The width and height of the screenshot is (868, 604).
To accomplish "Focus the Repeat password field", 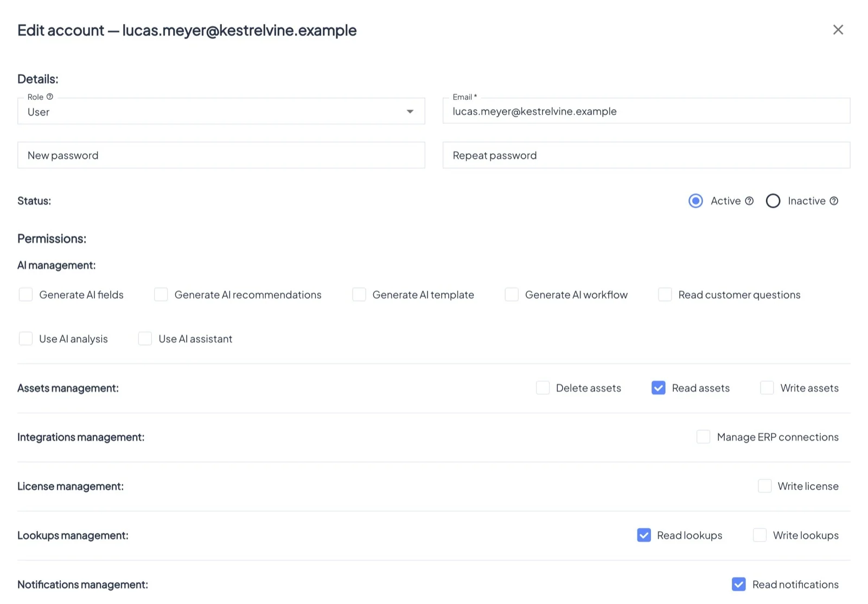I will point(646,155).
